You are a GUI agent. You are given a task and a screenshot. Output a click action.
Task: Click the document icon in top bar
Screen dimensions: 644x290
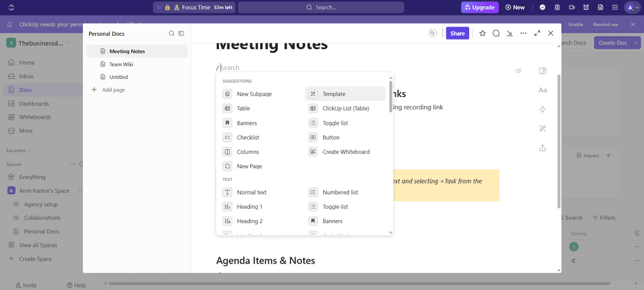tap(600, 8)
